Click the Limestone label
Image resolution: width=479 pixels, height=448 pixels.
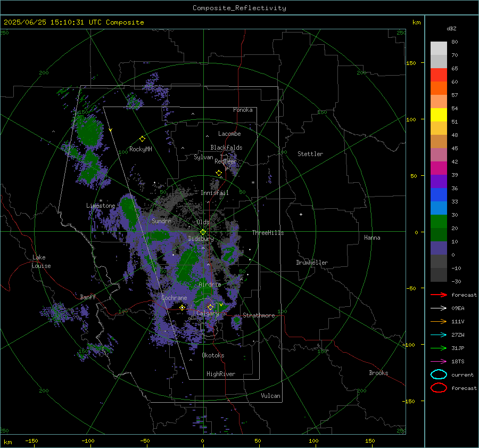pyautogui.click(x=101, y=206)
